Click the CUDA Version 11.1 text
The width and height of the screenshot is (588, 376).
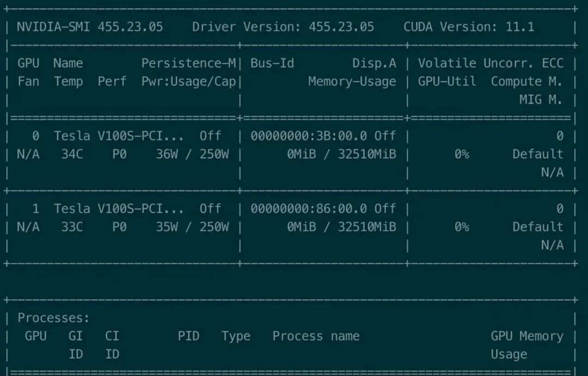(x=469, y=27)
